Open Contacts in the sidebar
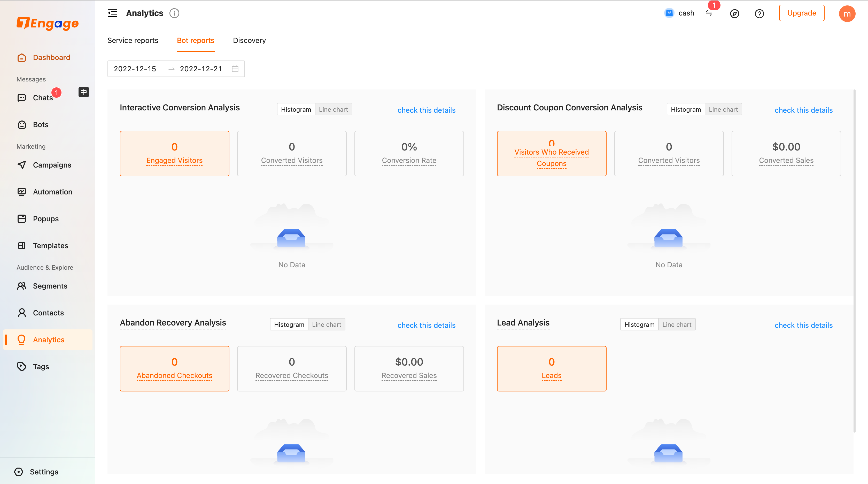 [x=48, y=313]
